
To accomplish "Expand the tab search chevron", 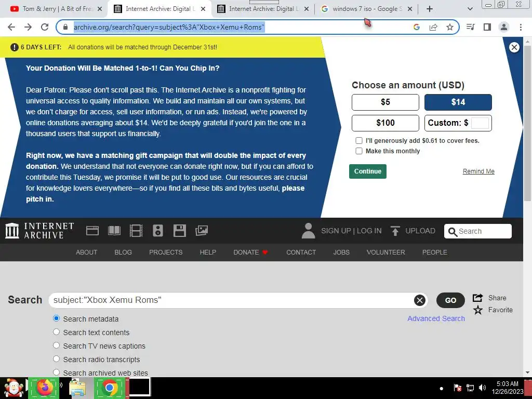I will pyautogui.click(x=470, y=9).
